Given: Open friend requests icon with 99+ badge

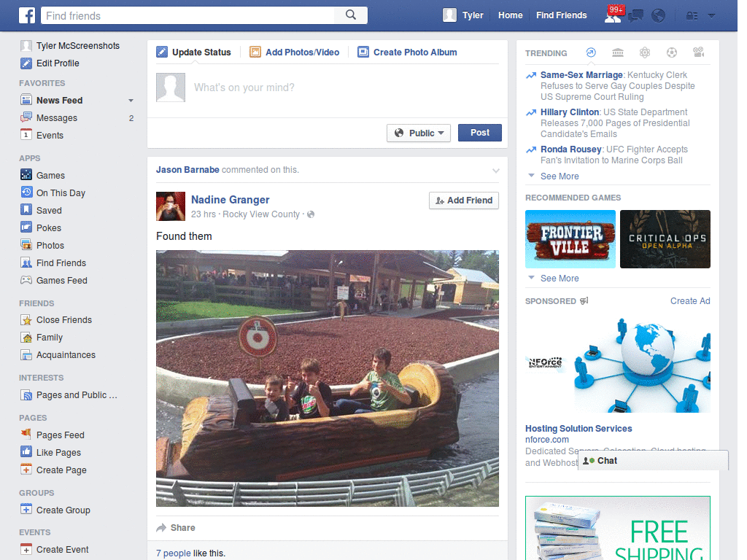Looking at the screenshot, I should click(613, 15).
